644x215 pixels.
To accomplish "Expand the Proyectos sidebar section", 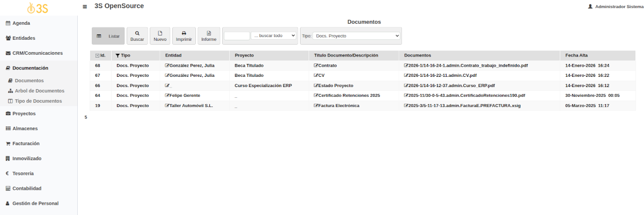I will (24, 114).
